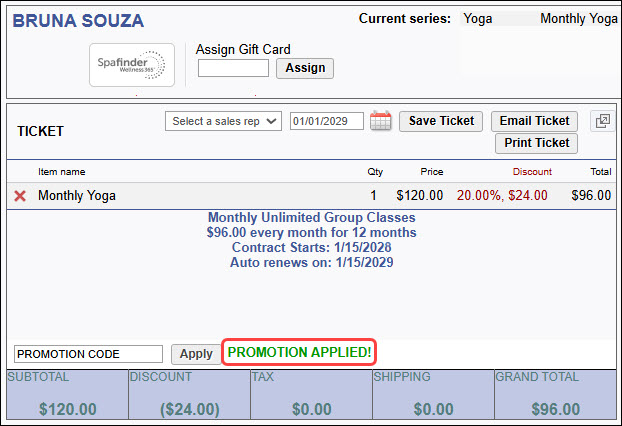Click the $120.00 price in item row

(x=420, y=195)
